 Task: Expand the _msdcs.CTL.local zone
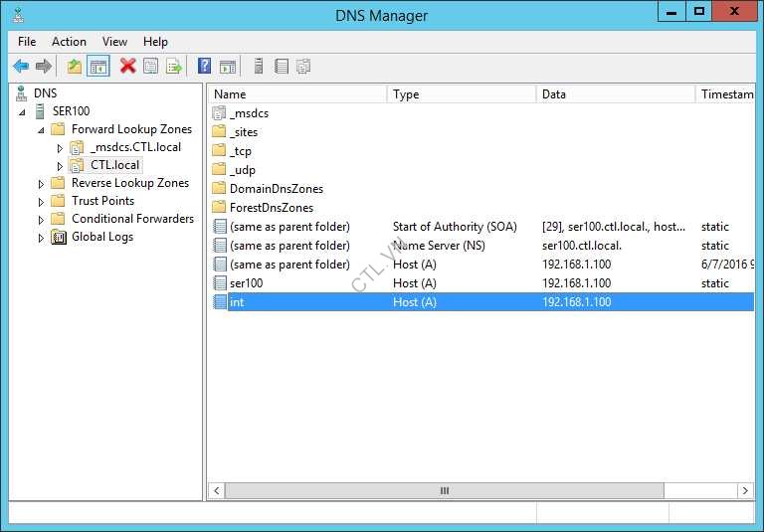[x=60, y=148]
